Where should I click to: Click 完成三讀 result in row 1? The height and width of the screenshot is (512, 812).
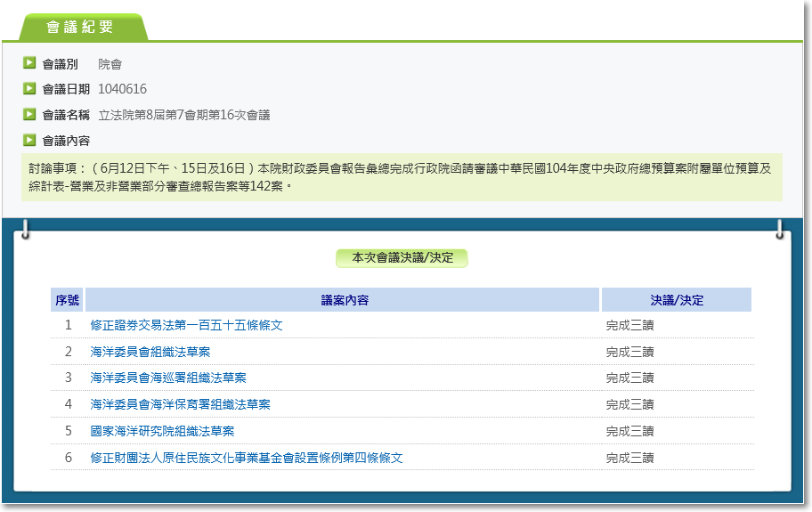click(629, 326)
